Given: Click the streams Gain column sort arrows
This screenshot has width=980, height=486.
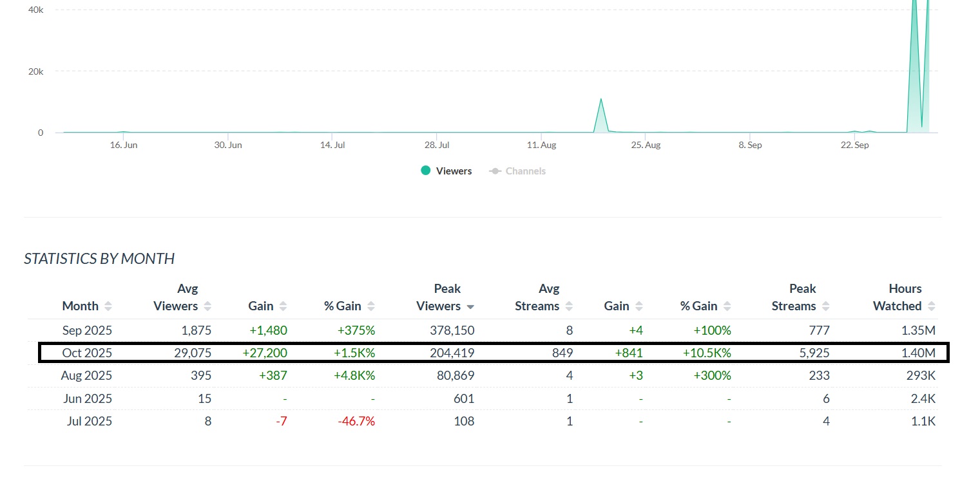Looking at the screenshot, I should tap(639, 306).
